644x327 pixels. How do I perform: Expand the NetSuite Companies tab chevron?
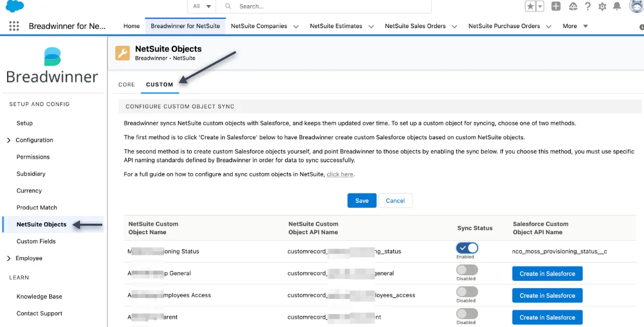296,26
